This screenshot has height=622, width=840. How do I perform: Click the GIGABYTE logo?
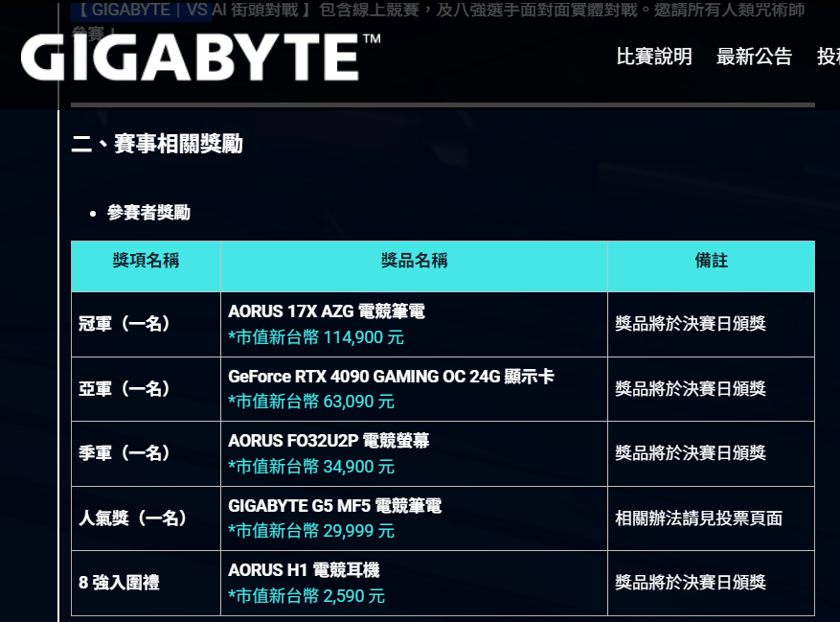pos(200,57)
